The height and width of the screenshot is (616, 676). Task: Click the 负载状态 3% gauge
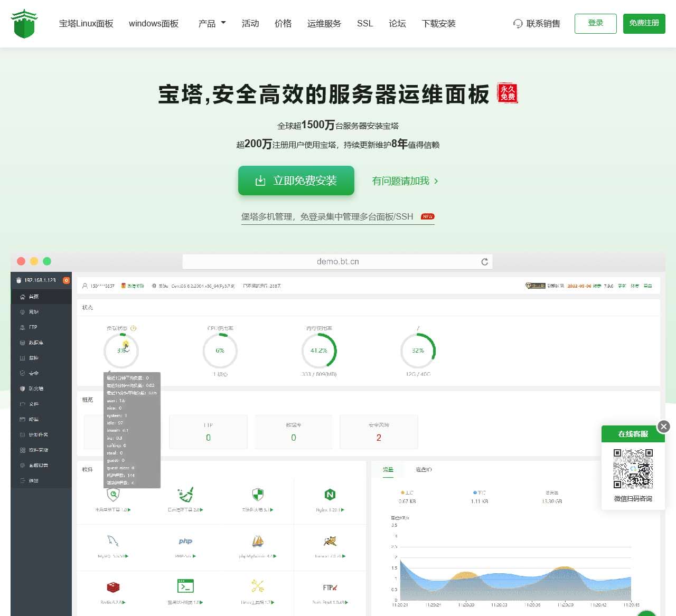pos(121,350)
